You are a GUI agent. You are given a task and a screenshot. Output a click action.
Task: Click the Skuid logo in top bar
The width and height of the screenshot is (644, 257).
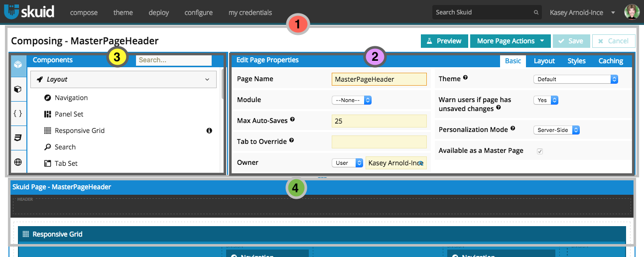(29, 12)
